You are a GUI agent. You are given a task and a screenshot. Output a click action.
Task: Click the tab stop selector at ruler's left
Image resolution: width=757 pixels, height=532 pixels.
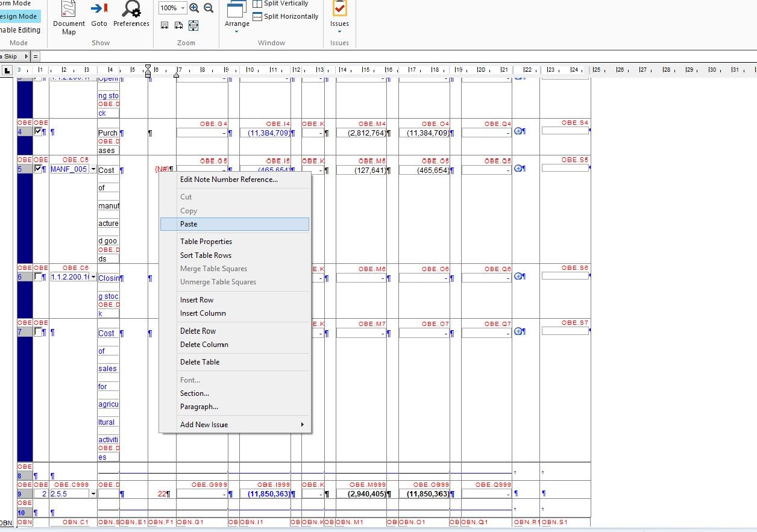7,70
